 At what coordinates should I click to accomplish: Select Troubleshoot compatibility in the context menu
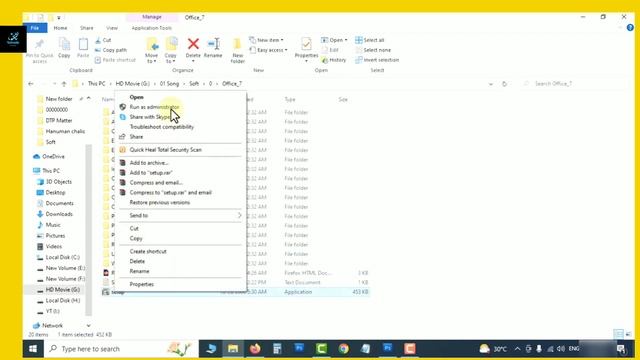[x=162, y=127]
